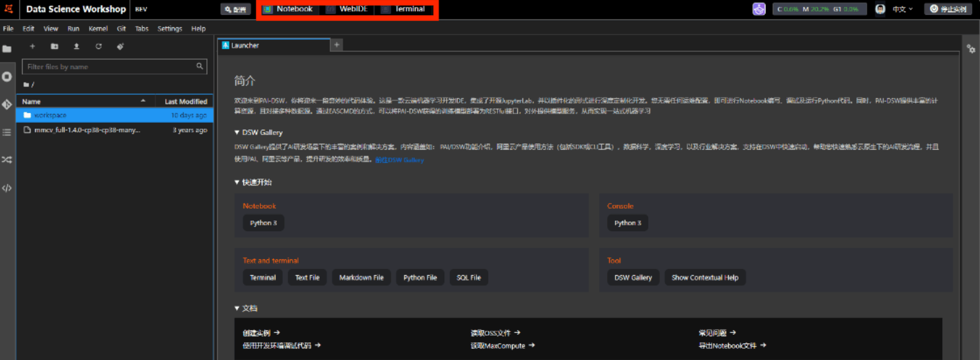The width and height of the screenshot is (980, 360).
Task: Sort files by Name column
Action: click(x=86, y=101)
